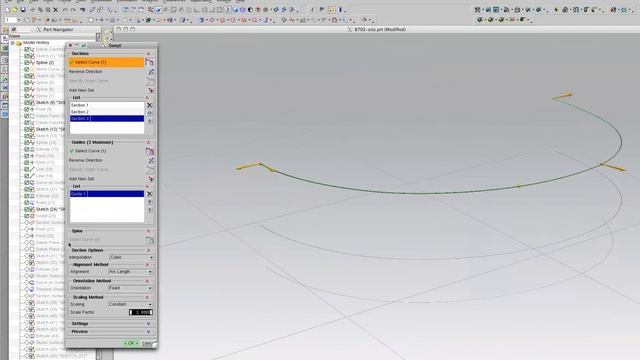Toggle the Swept (25) feature checkbox
Image resolution: width=640 pixels, height=360 pixels.
27,216
